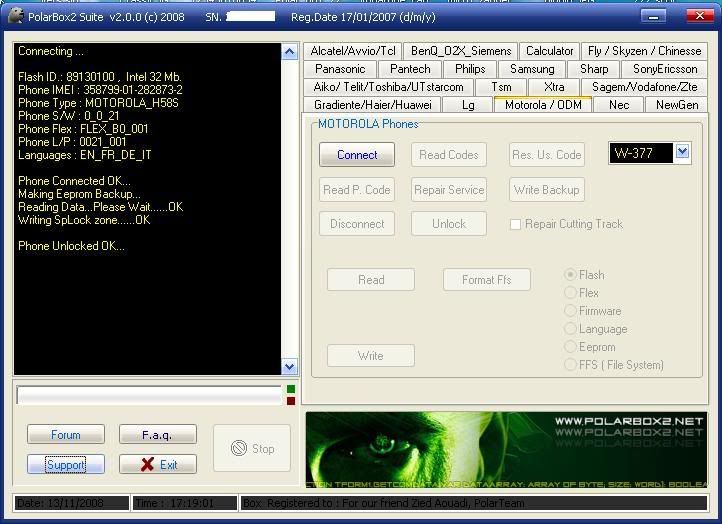Screen dimensions: 722x524
Task: Select the Firmware radio option
Action: [x=571, y=311]
